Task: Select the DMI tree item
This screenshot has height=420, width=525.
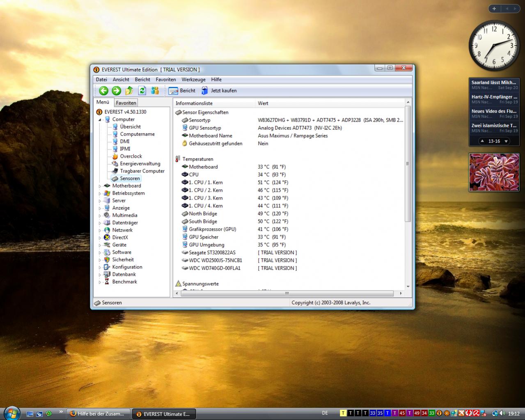Action: coord(124,142)
